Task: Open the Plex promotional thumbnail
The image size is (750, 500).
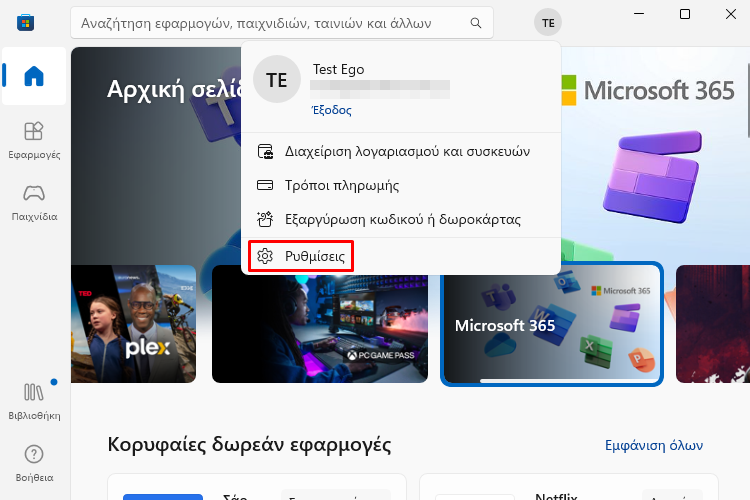Action: [133, 324]
